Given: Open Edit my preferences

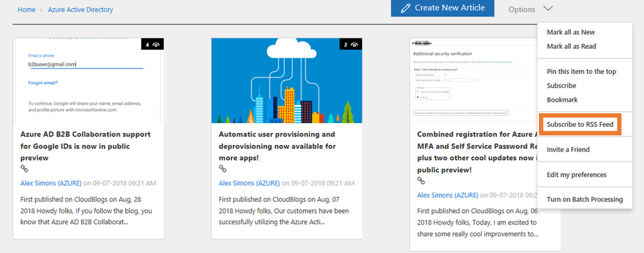Looking at the screenshot, I should pyautogui.click(x=576, y=174).
